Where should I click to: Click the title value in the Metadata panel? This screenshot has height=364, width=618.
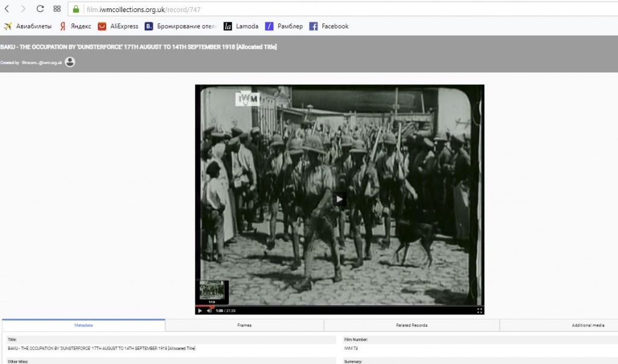point(101,349)
